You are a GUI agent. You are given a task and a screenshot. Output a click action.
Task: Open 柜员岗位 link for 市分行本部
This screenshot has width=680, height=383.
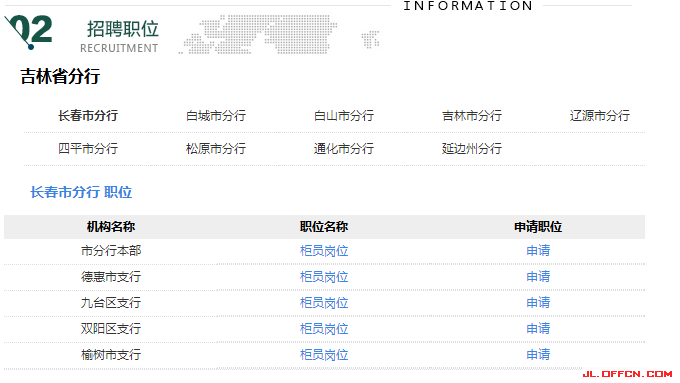pyautogui.click(x=324, y=251)
